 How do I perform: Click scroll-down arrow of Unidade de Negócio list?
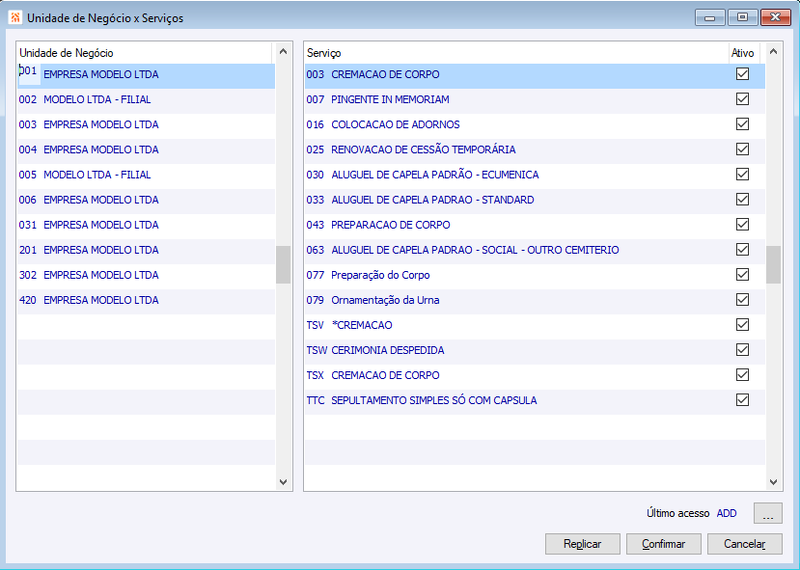click(x=283, y=481)
